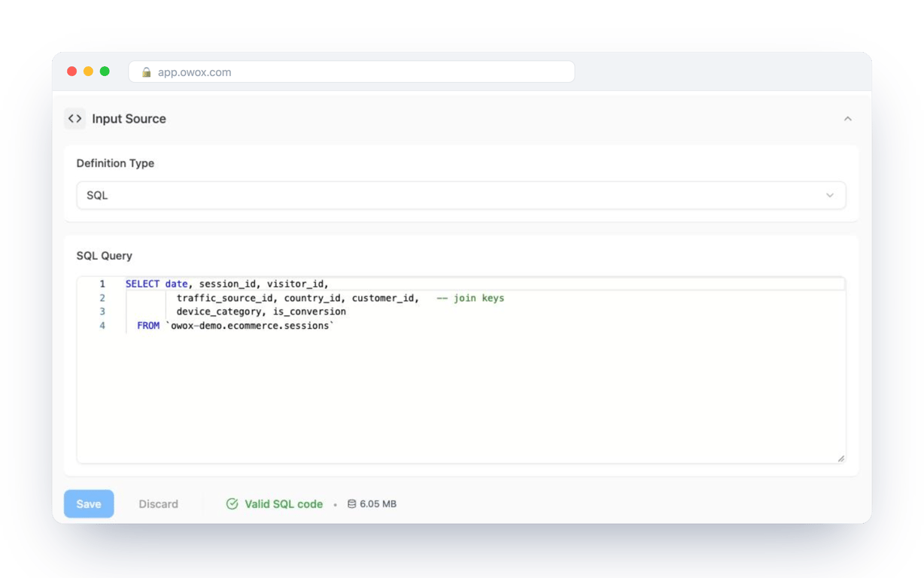
Task: Click the lock icon in address bar
Action: [147, 72]
